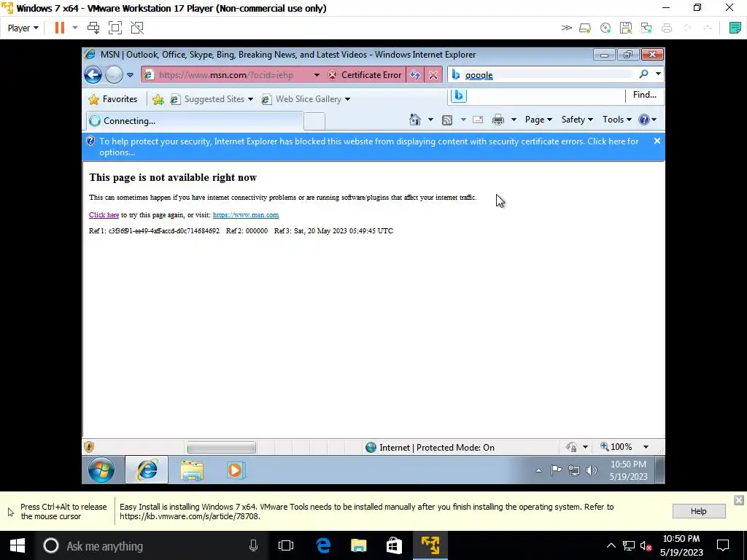Stop loading the page
This screenshot has height=560, width=747.
pyautogui.click(x=433, y=75)
